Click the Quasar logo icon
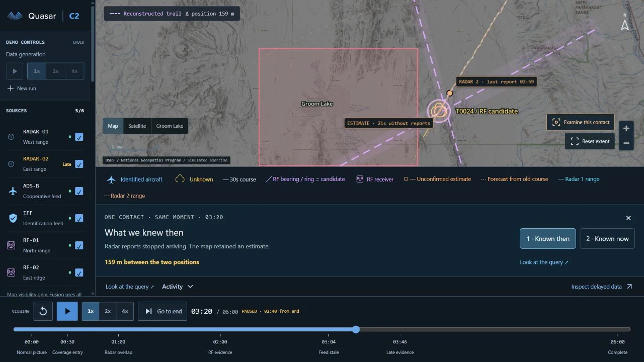 tap(15, 16)
